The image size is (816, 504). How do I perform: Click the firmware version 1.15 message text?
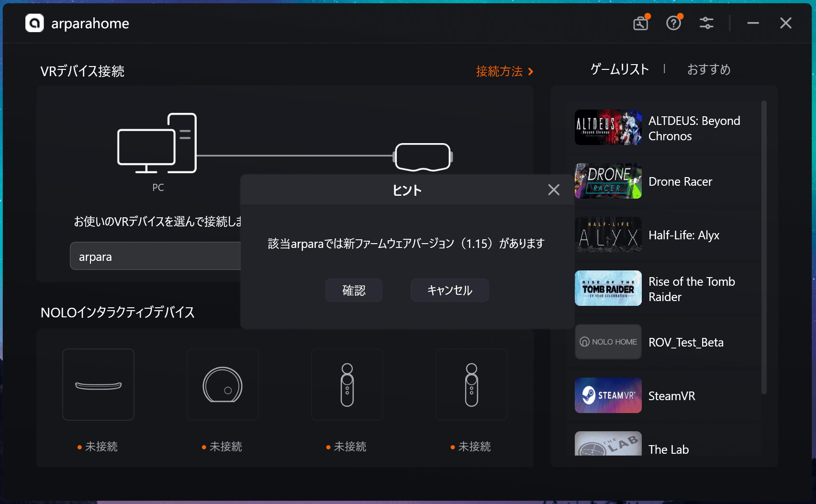pyautogui.click(x=406, y=244)
